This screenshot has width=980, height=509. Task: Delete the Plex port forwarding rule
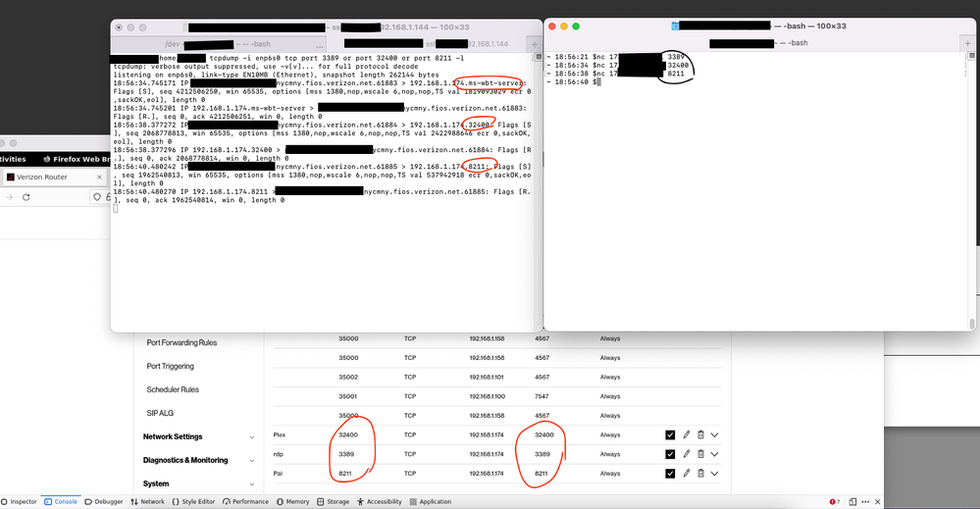point(700,434)
